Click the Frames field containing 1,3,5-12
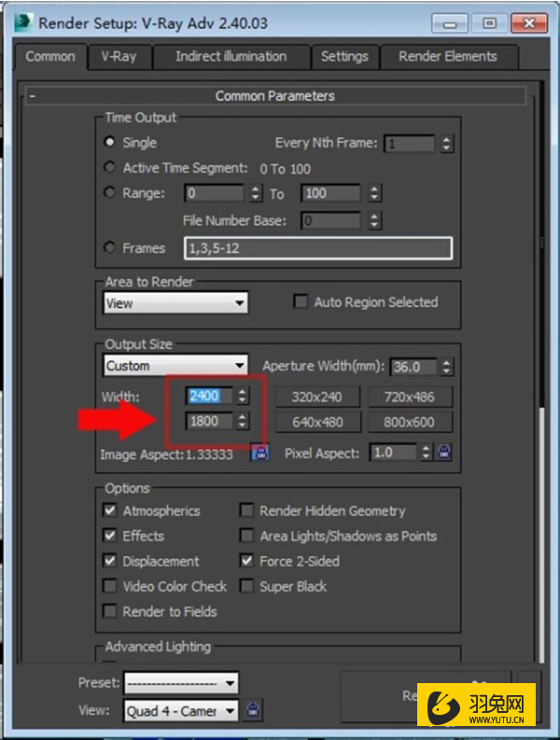 318,248
